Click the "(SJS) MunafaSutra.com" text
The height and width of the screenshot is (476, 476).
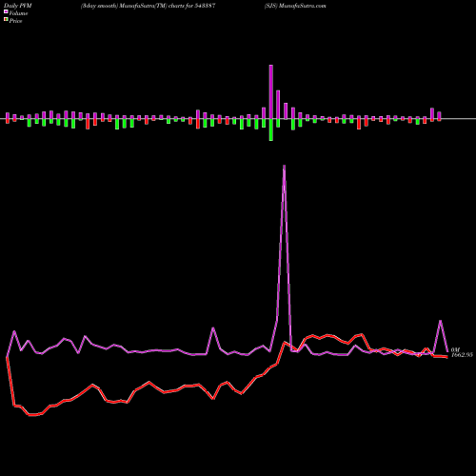click(x=295, y=6)
